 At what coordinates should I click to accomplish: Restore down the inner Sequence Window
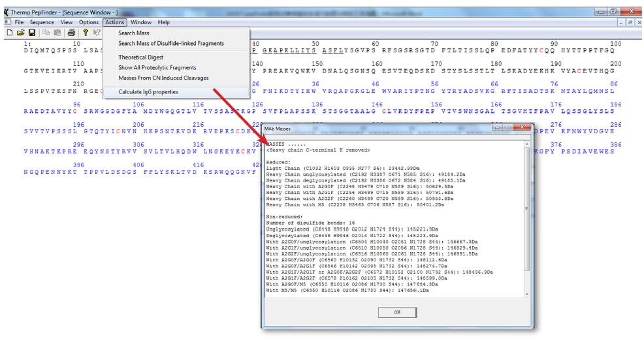pyautogui.click(x=630, y=23)
